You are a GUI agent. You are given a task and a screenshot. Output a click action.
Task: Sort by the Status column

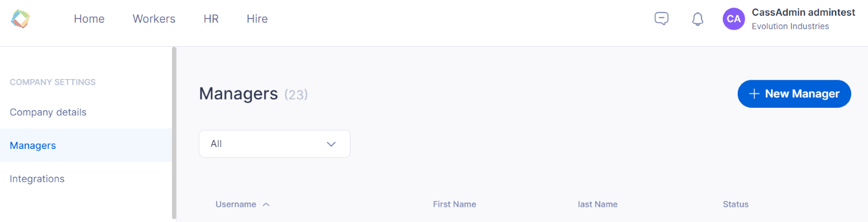click(736, 204)
